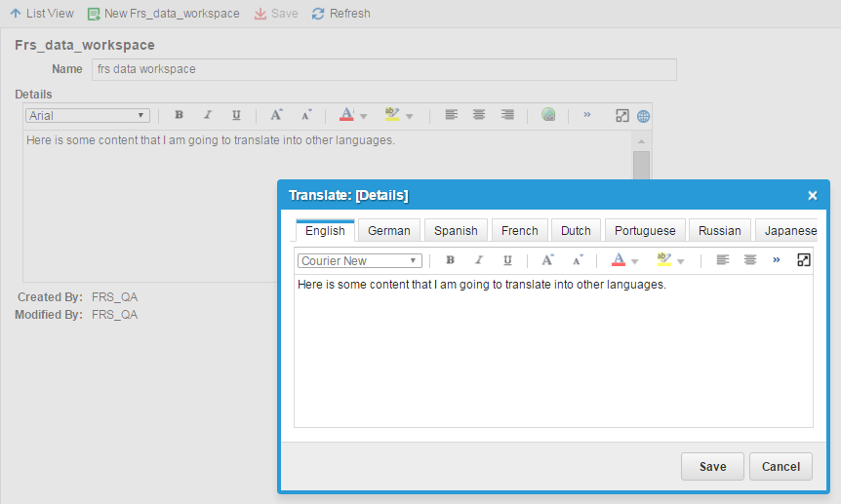Align text left in Translate dialog toolbar
Screen dimensions: 841x504
(722, 260)
